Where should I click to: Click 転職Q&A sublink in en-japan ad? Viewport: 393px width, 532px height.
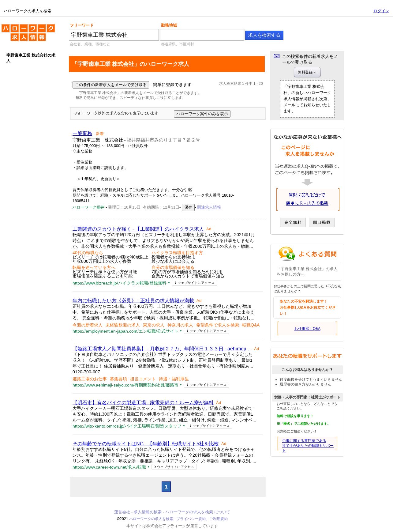(x=251, y=325)
